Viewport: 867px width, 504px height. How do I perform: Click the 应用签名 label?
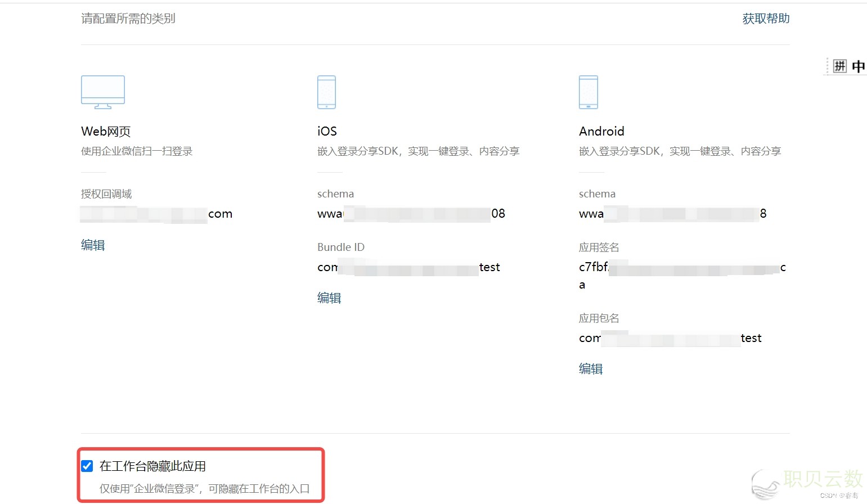click(599, 247)
